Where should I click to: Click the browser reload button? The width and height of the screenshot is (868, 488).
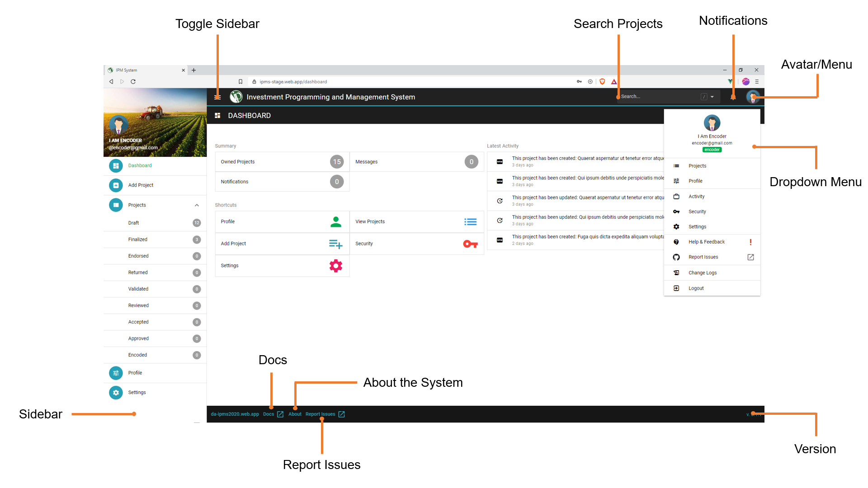point(133,82)
